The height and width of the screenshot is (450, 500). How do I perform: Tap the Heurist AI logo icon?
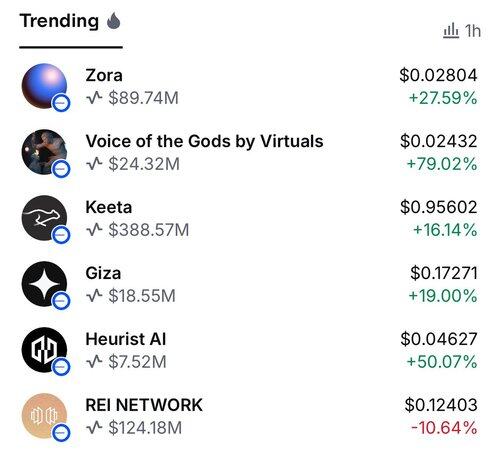pyautogui.click(x=44, y=350)
